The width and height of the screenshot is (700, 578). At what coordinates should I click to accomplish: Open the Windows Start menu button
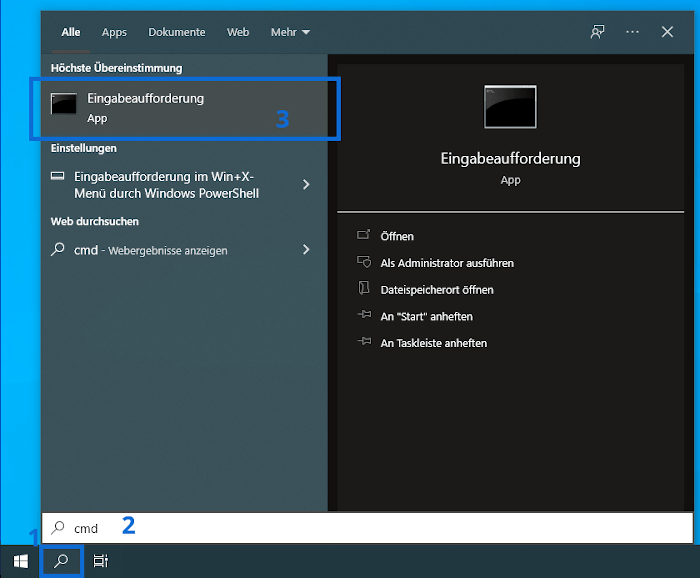pos(21,561)
